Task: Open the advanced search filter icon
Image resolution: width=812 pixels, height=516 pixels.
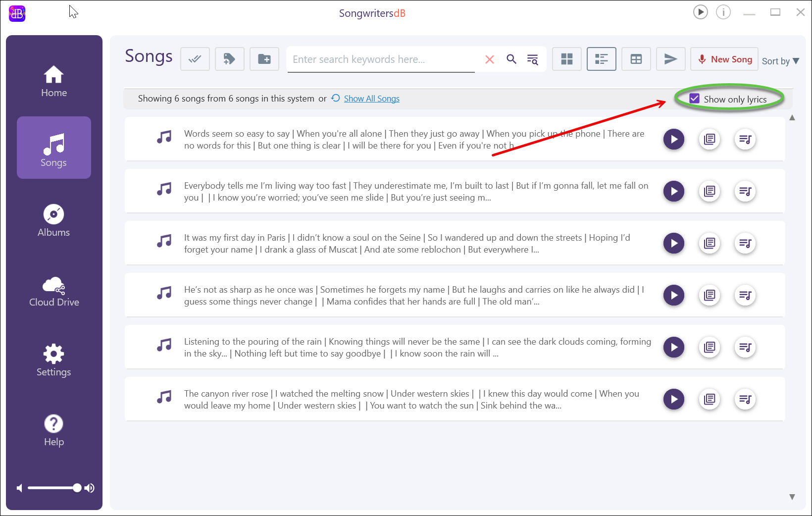Action: coord(533,59)
